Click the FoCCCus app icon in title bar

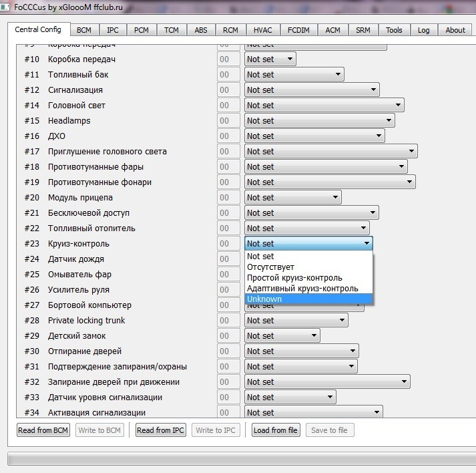click(5, 7)
